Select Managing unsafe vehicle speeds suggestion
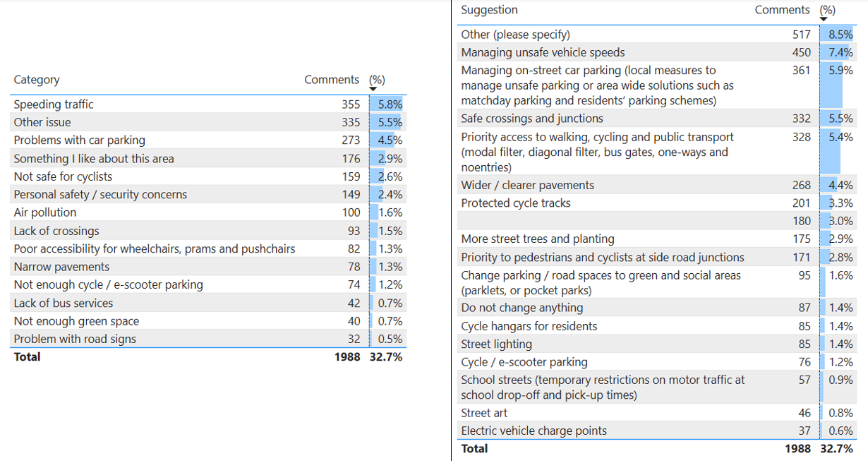Screen dimensions: 868x463 coord(543,53)
